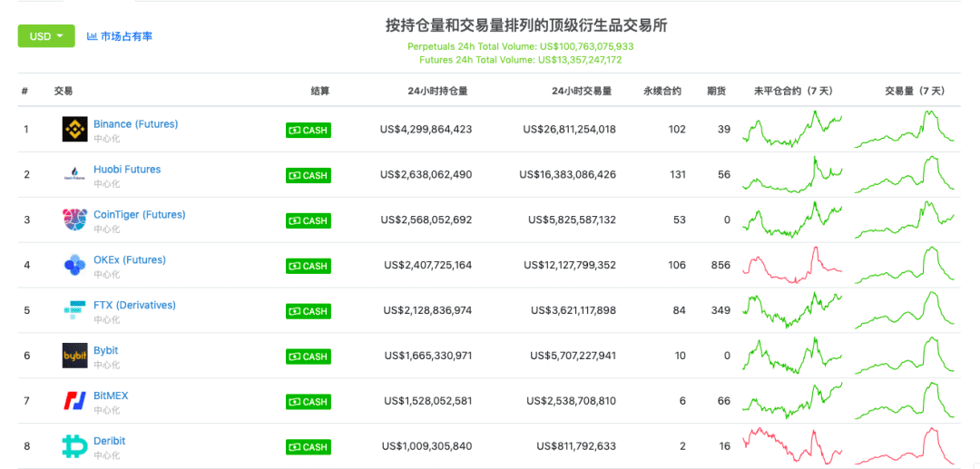Sort by the 24小时交易量 column header
The width and height of the screenshot is (980, 469).
(x=582, y=91)
